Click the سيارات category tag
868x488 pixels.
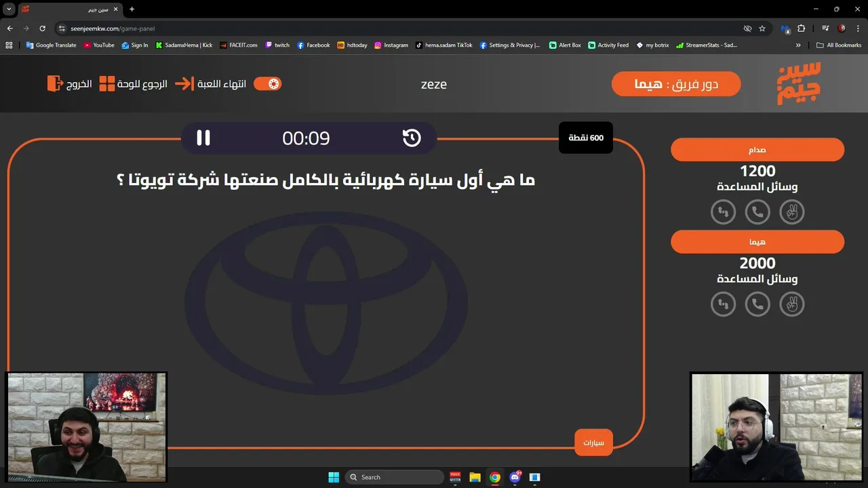click(x=593, y=443)
